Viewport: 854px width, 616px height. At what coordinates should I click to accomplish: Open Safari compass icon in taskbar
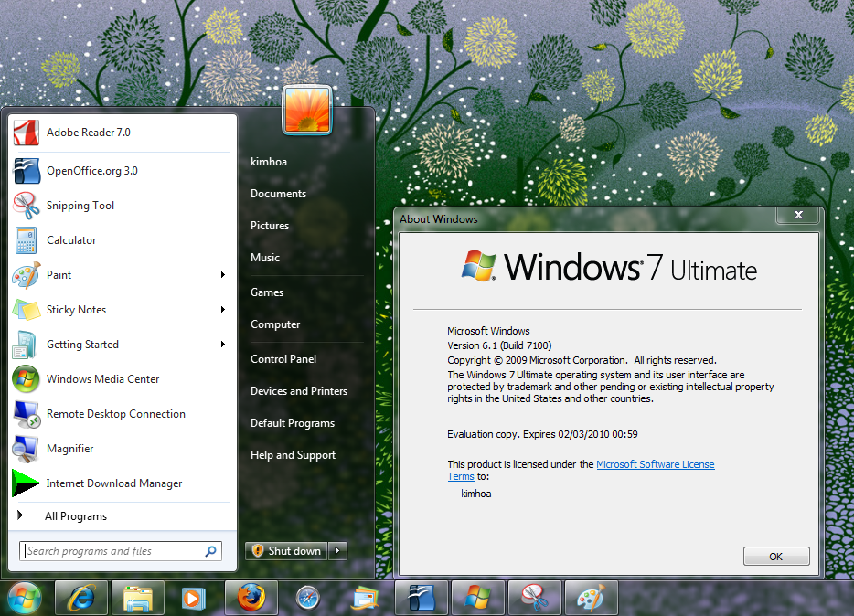pyautogui.click(x=308, y=598)
